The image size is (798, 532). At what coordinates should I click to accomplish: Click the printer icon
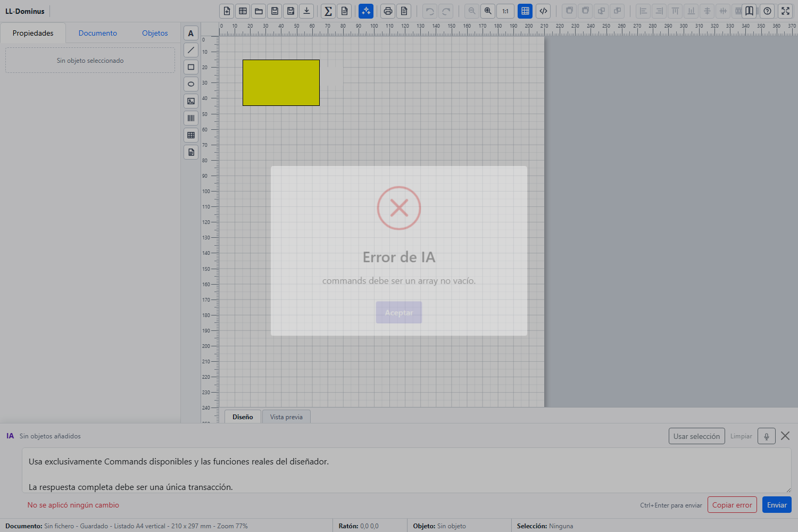click(388, 11)
